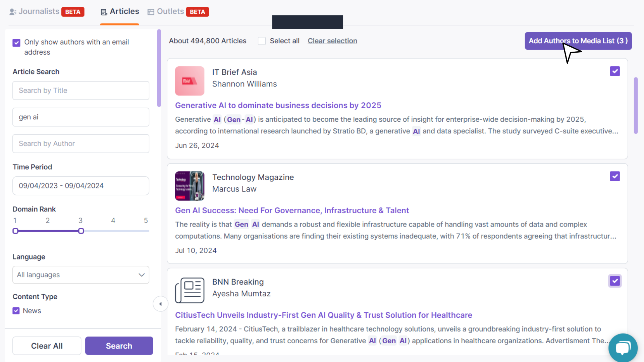644x362 pixels.
Task: Check the Select all checkbox
Action: click(x=262, y=41)
